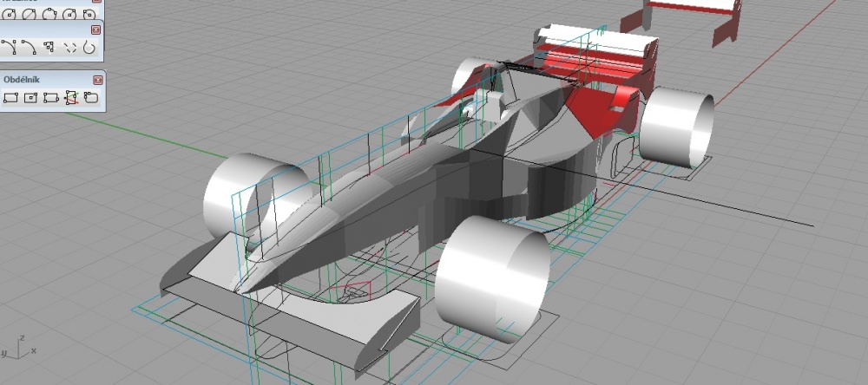Select the loop-shaped curve tool in arc toolbar
Image resolution: width=868 pixels, height=385 pixels.
(x=89, y=48)
